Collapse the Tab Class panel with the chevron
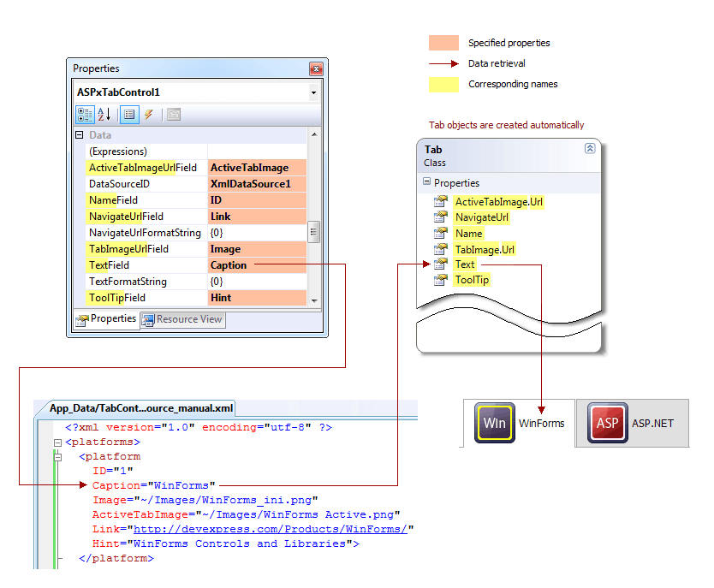The width and height of the screenshot is (714, 588). coord(589,147)
